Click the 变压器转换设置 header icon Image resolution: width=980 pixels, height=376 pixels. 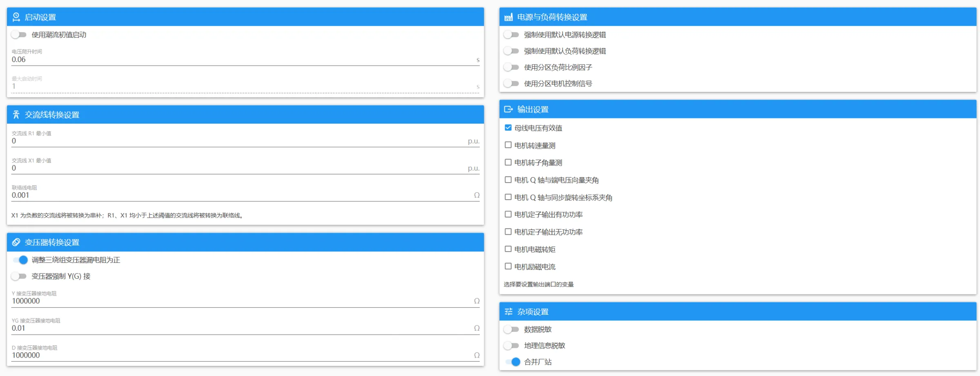(16, 243)
